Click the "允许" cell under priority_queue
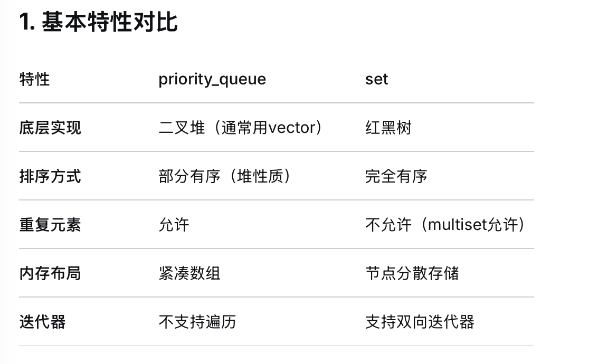 174,225
